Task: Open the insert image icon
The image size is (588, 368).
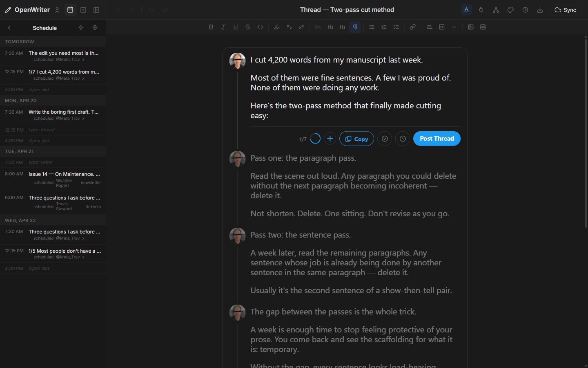Action: coord(471,27)
